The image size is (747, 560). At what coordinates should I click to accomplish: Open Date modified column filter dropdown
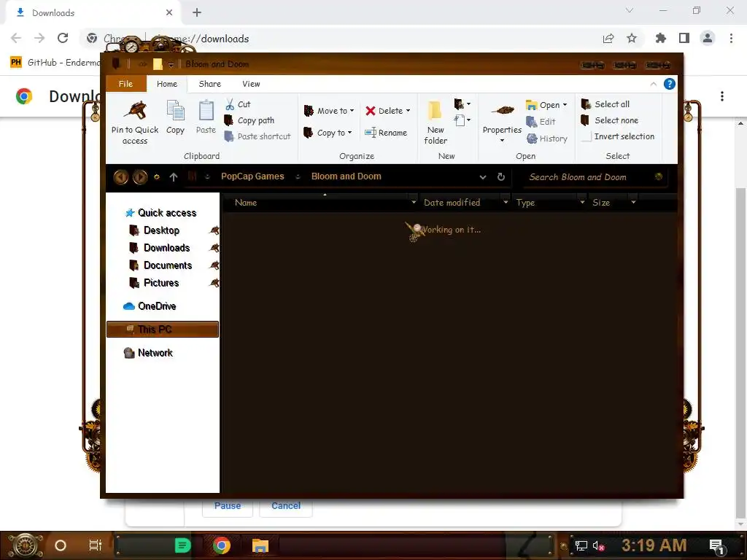pyautogui.click(x=506, y=203)
